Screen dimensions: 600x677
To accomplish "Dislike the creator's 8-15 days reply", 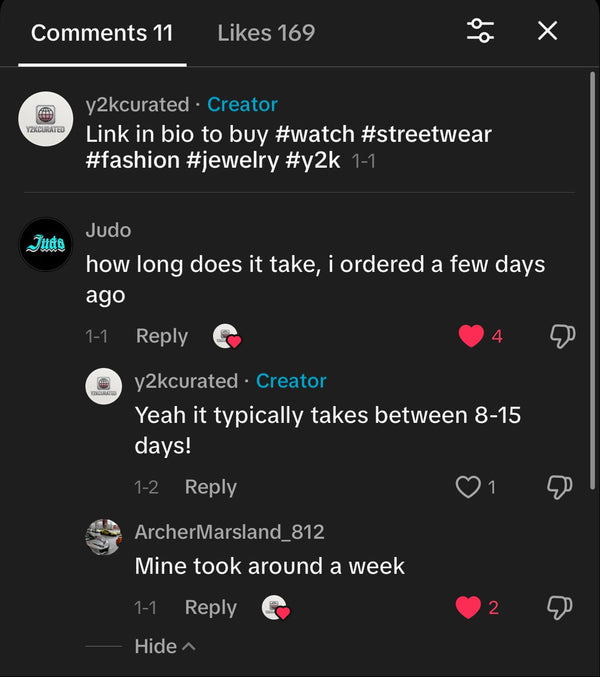I will click(x=562, y=487).
